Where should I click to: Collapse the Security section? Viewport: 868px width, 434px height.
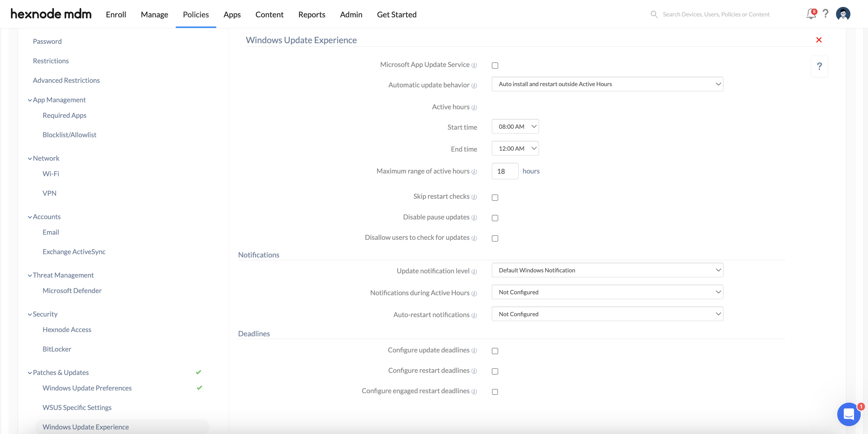[x=30, y=314]
